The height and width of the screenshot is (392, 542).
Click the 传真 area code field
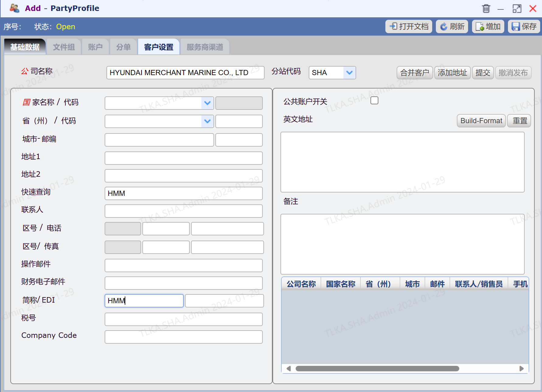point(166,247)
